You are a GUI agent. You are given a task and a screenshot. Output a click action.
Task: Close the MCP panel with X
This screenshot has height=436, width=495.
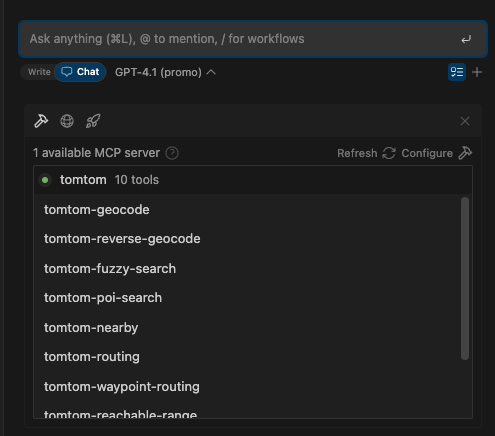coord(465,121)
